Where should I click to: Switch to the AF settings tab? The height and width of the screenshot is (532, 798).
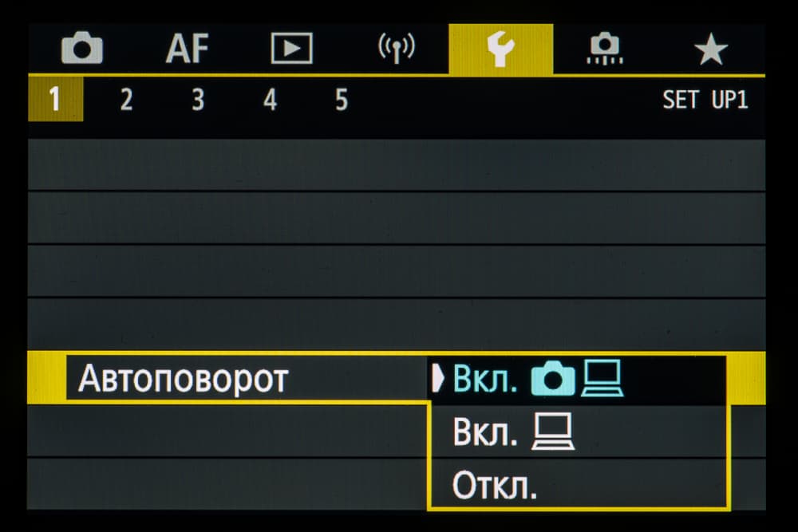pos(187,49)
